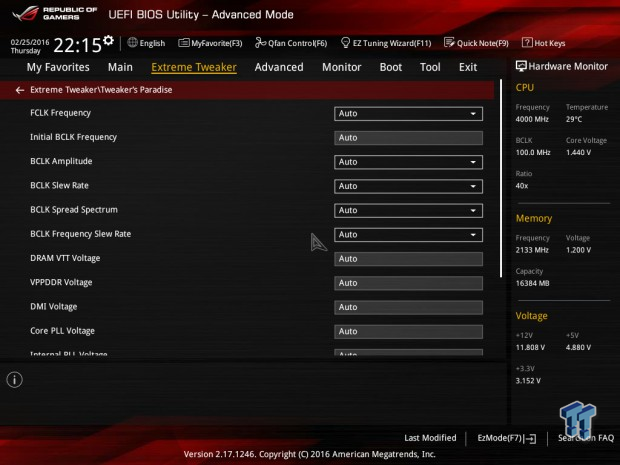The height and width of the screenshot is (465, 620).
Task: Launch EZ Tuning Wizard bulb icon
Action: (x=345, y=43)
